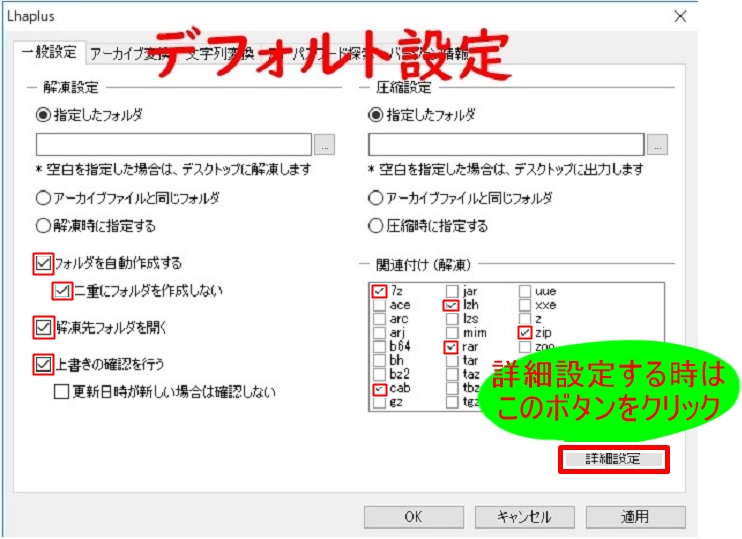Screen dimensions: 742x539
Task: Toggle フォルダを自動作成する checkbox
Action: point(43,263)
